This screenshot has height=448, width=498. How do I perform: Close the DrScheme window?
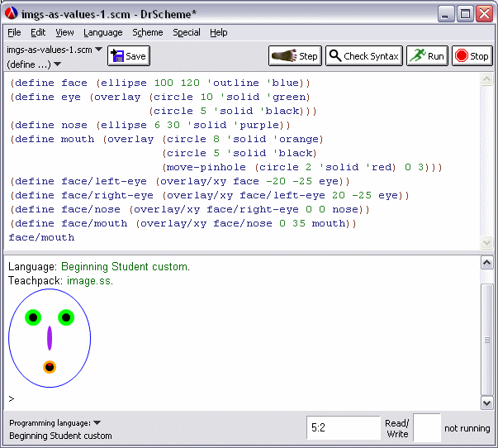click(484, 14)
